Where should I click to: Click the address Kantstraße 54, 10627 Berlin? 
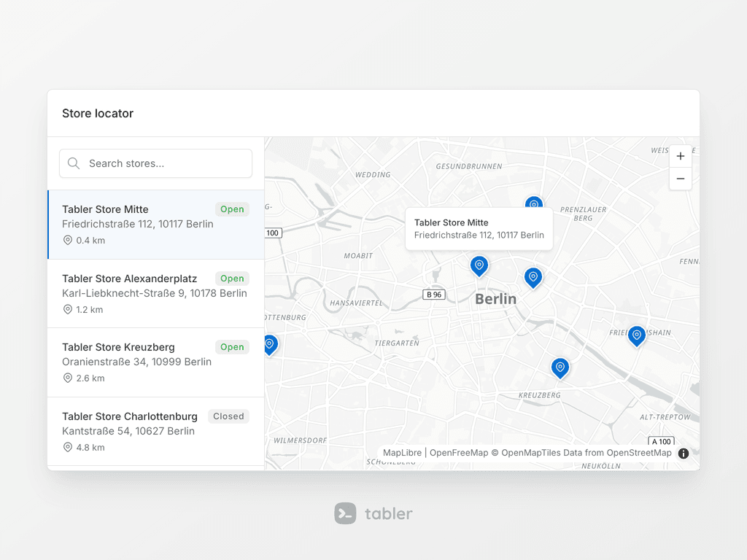coord(128,431)
